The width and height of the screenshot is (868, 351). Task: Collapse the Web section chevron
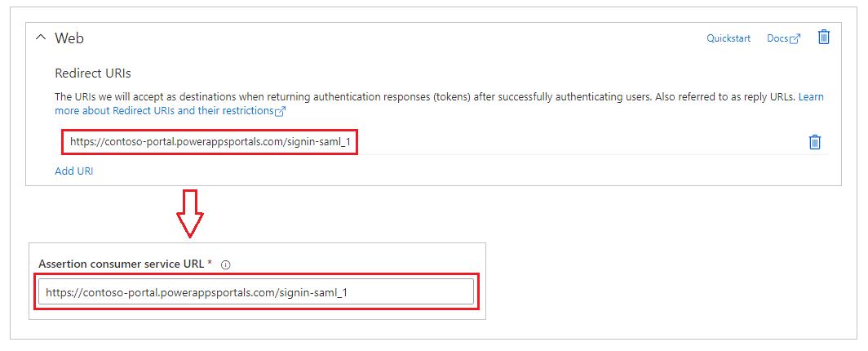pyautogui.click(x=41, y=38)
